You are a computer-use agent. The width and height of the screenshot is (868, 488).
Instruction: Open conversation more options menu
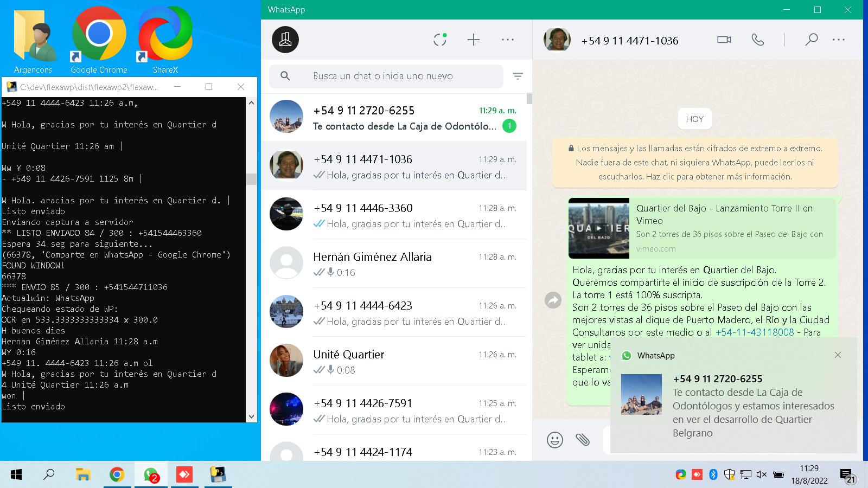(x=839, y=40)
